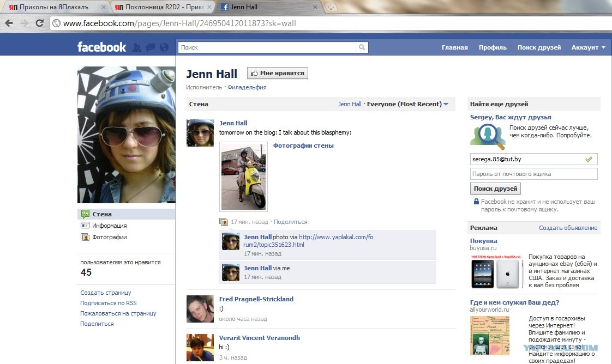Screen dimensions: 612x364
Task: Switch to the 'Приколы на ЯПлакалъ' tab
Action: 55,7
